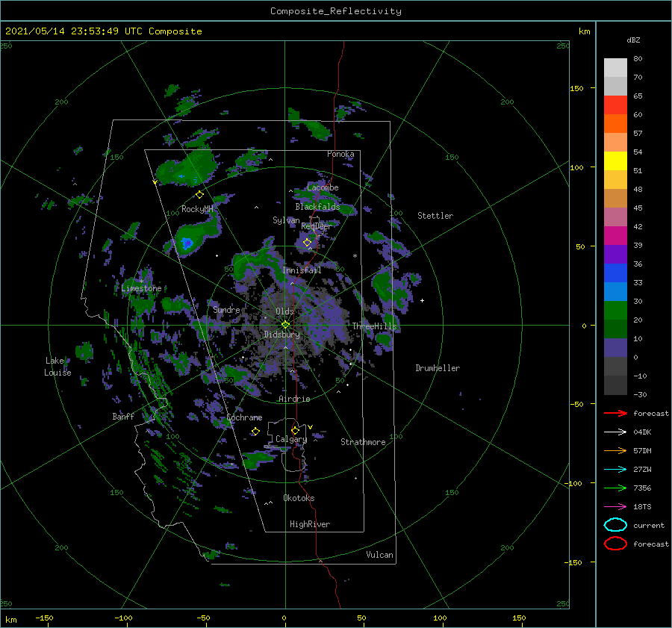Click the dark green 20 to 10 dBZ swatch
This screenshot has width=672, height=628.
tap(615, 329)
